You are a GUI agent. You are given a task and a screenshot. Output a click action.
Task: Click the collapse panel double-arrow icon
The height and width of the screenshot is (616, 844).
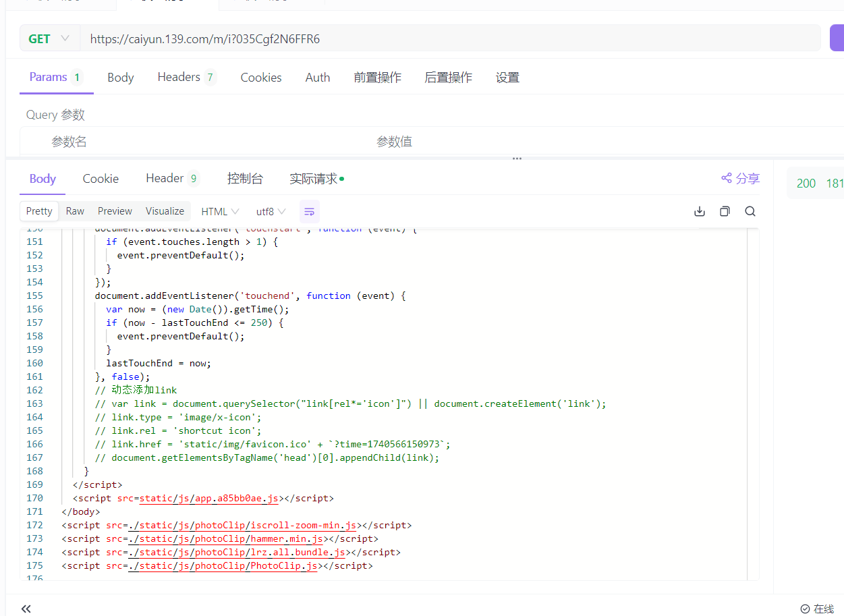click(26, 609)
